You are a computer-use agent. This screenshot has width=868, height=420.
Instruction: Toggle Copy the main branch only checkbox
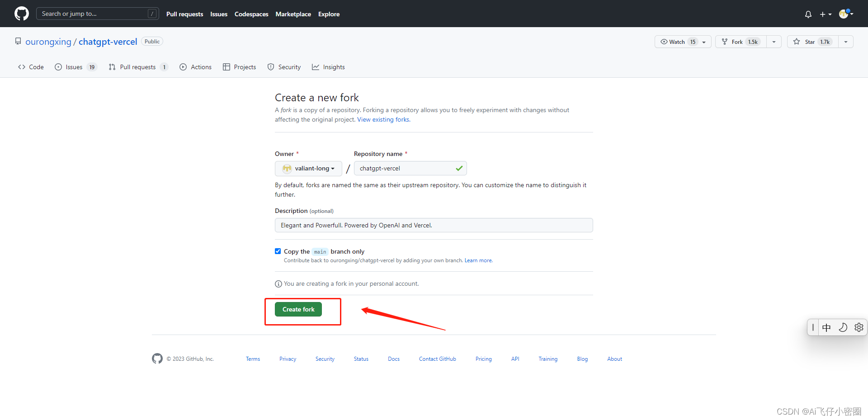click(278, 251)
